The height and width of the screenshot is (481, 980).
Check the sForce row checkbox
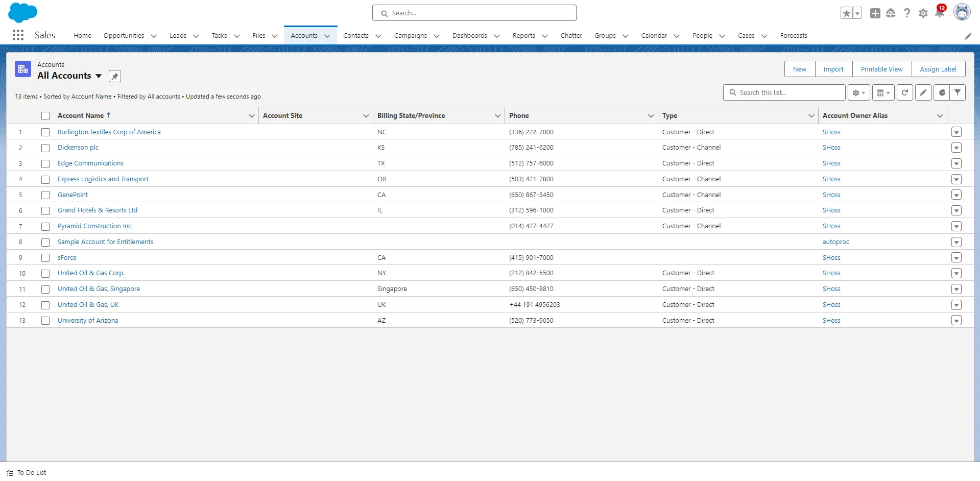coord(45,258)
